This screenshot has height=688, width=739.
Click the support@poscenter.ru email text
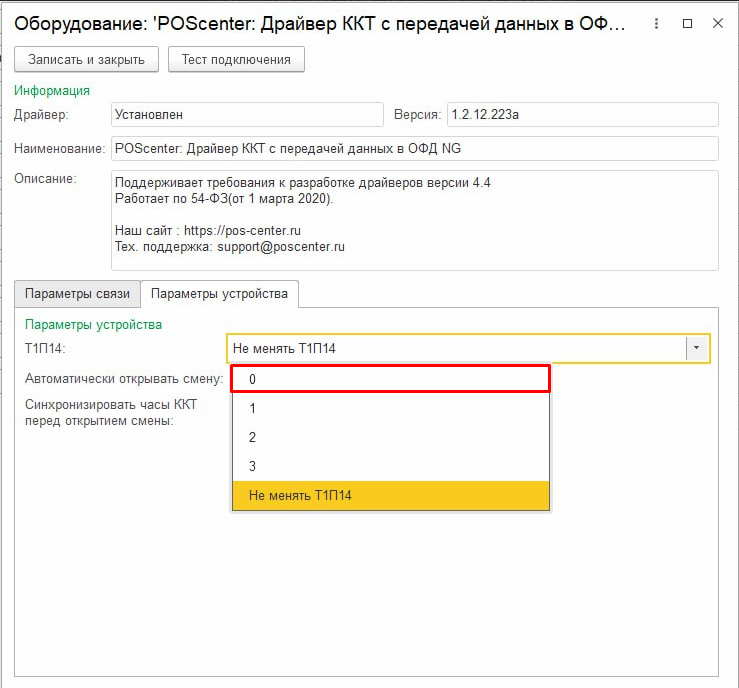click(x=281, y=247)
